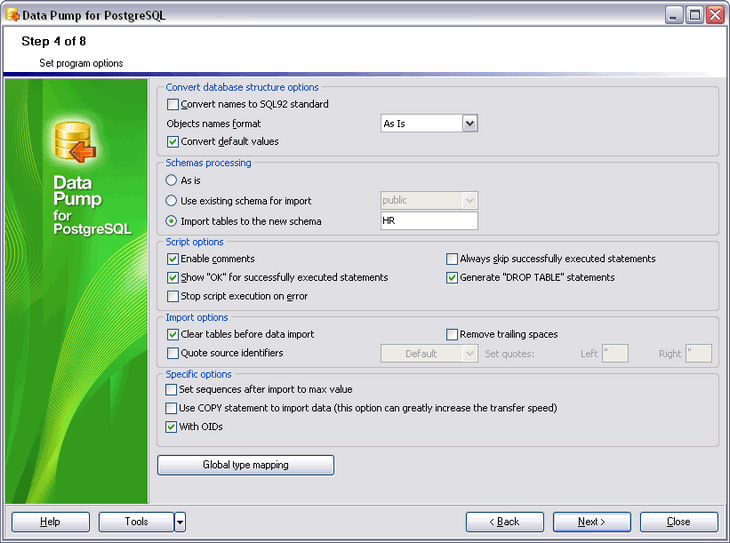The width and height of the screenshot is (730, 543).
Task: Enable Stop script execution on error
Action: [x=173, y=296]
